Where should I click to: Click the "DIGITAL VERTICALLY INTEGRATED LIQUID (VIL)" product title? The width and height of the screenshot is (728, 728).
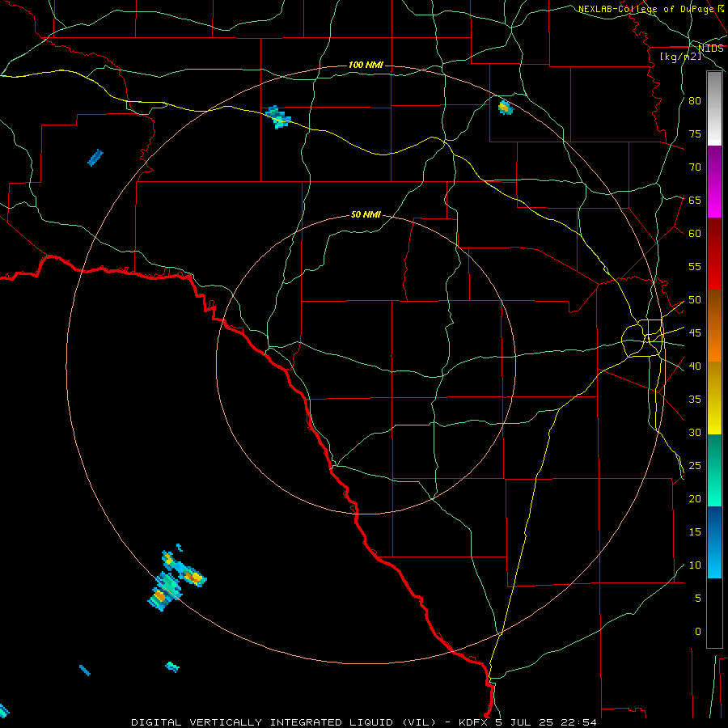pos(283,722)
